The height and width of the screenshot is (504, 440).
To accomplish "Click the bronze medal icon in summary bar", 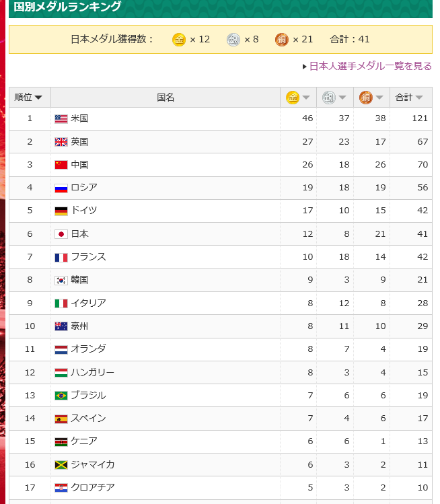I will (x=282, y=40).
